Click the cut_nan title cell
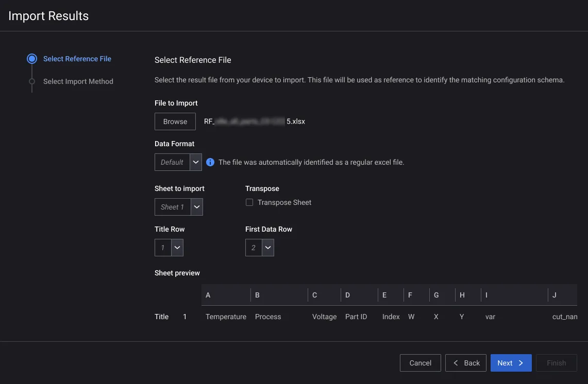 click(x=565, y=317)
